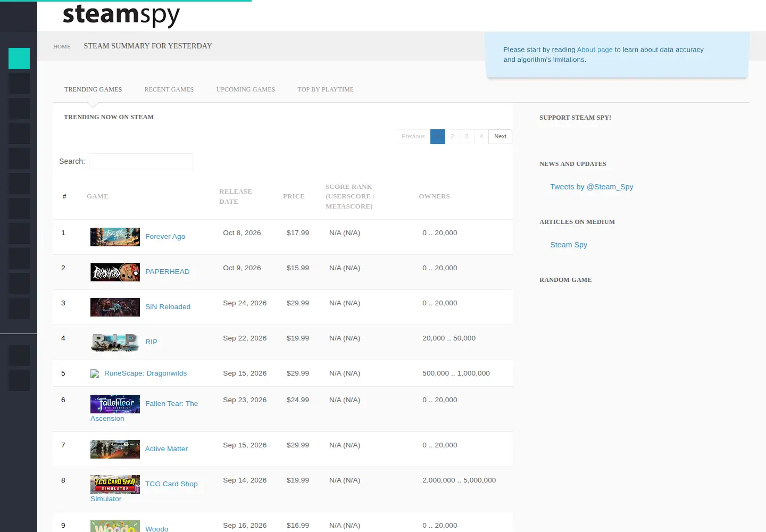The width and height of the screenshot is (766, 532).
Task: Click the Search input field
Action: coord(141,162)
